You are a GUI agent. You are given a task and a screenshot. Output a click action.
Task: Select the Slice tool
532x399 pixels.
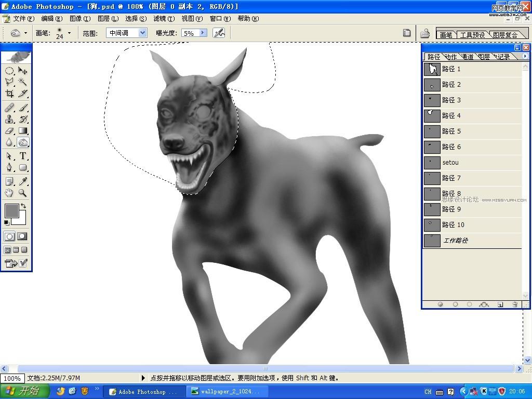pos(23,94)
